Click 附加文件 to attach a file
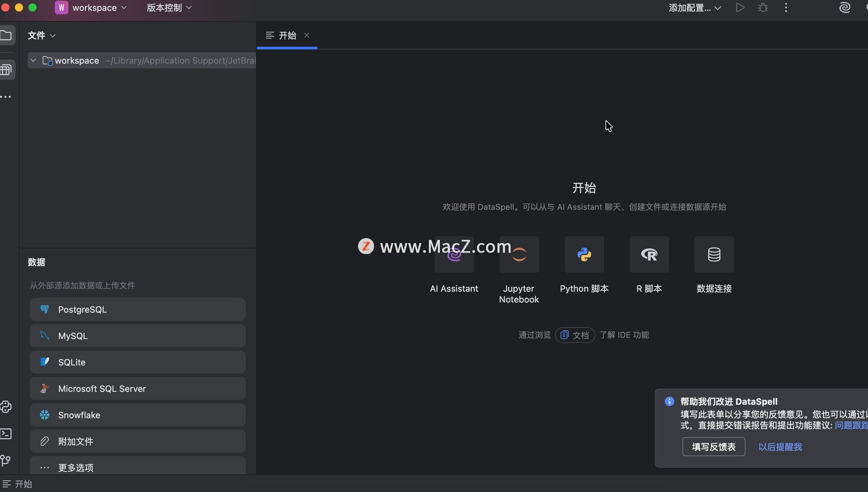This screenshot has width=868, height=492. pyautogui.click(x=138, y=441)
